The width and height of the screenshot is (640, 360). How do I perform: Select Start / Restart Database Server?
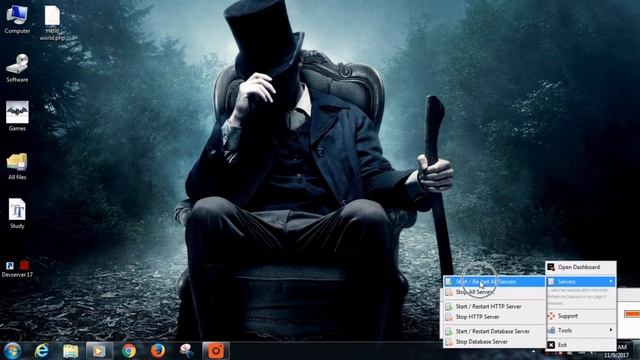point(494,331)
